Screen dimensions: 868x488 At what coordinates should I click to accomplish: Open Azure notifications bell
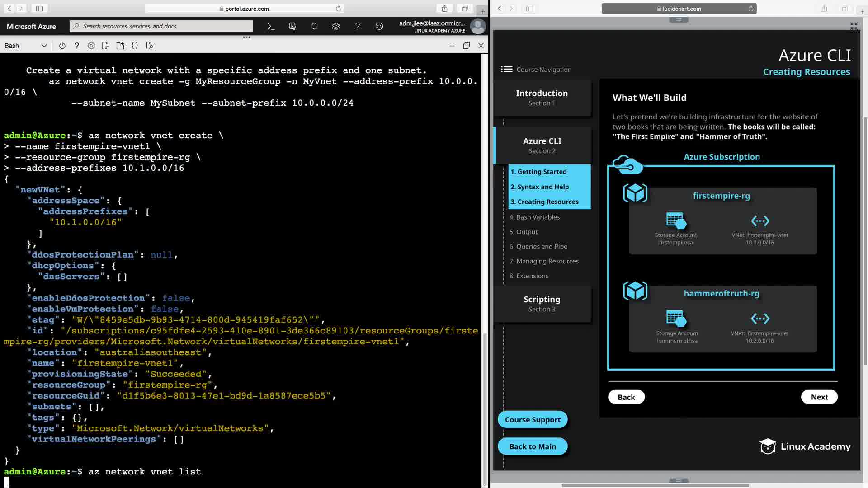tap(314, 26)
